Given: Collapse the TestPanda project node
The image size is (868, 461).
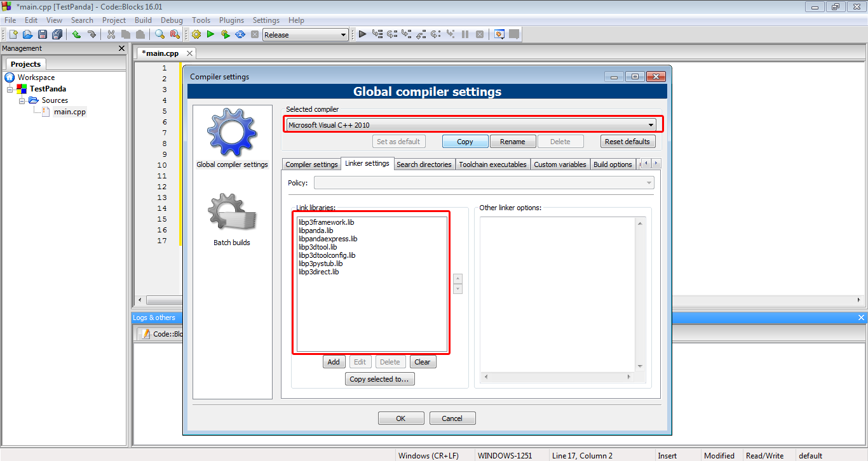Looking at the screenshot, I should (x=10, y=89).
